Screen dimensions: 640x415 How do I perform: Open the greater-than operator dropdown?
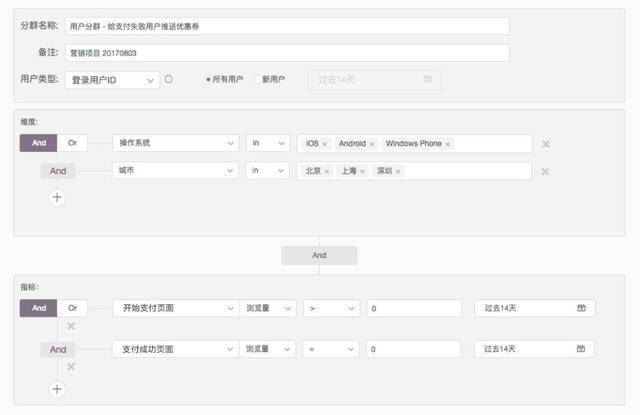point(331,308)
